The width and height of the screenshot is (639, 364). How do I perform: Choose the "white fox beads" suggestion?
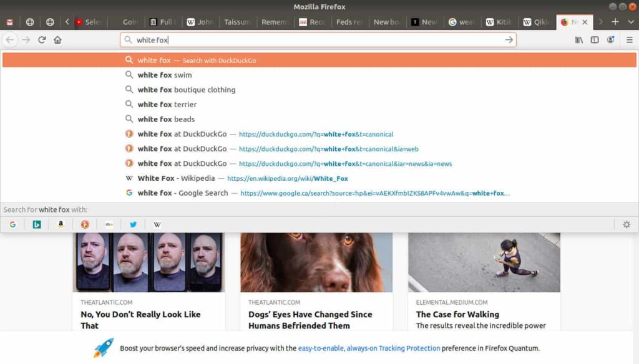319,119
